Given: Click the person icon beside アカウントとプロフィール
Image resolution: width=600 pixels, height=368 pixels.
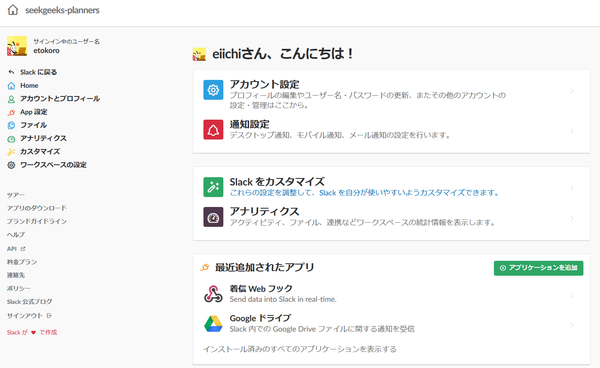Looking at the screenshot, I should coord(11,99).
